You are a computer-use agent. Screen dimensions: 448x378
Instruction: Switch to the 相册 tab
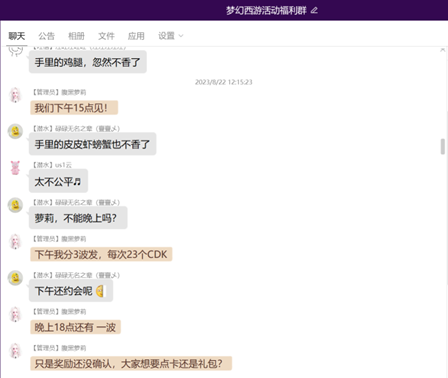point(76,36)
